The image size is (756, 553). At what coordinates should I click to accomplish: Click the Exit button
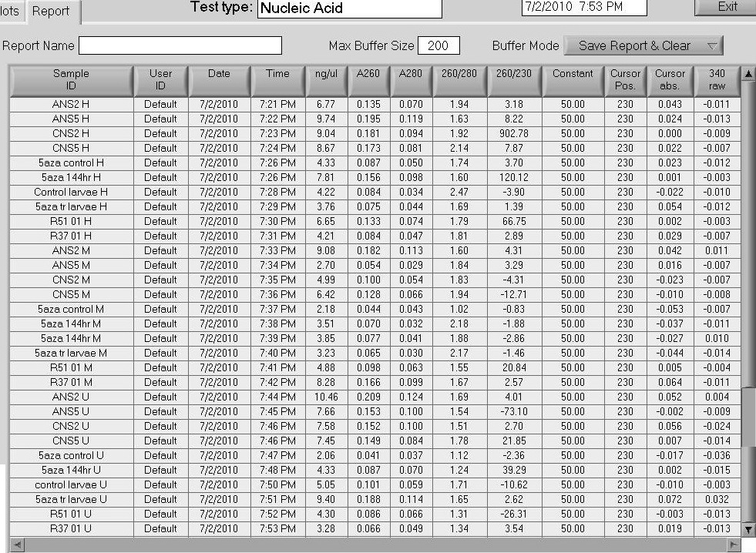click(726, 7)
